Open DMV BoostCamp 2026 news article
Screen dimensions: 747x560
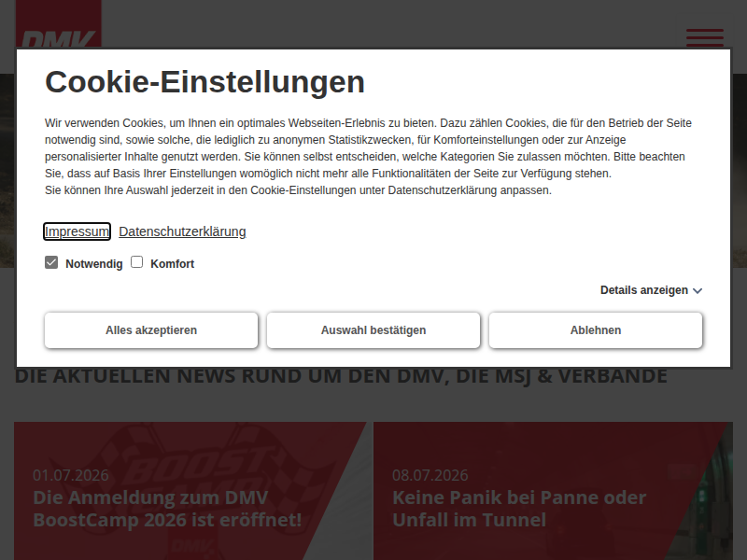[167, 509]
